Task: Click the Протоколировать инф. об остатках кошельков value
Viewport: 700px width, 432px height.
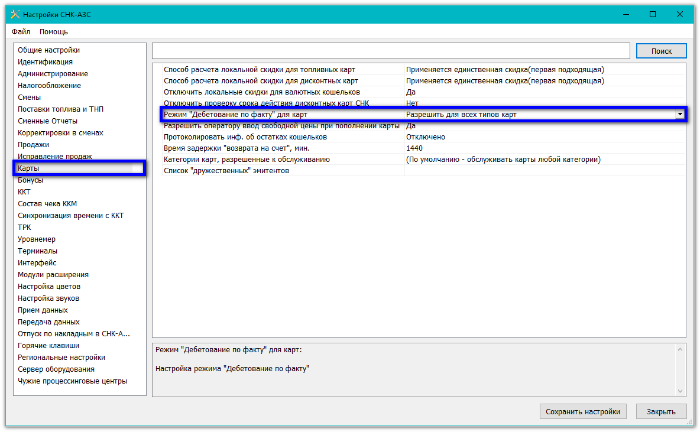Action: [x=432, y=137]
